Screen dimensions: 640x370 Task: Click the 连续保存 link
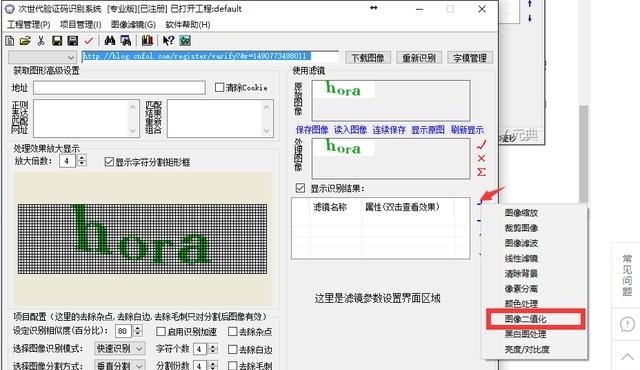(x=389, y=130)
